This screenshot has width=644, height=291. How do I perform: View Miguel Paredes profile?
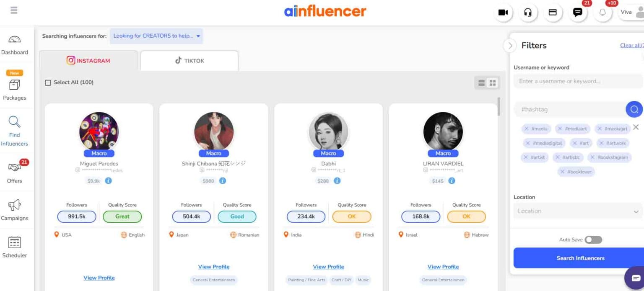[x=99, y=278]
